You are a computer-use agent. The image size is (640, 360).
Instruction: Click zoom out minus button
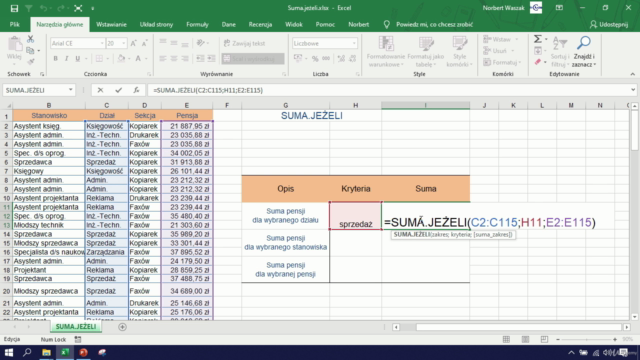pos(558,340)
